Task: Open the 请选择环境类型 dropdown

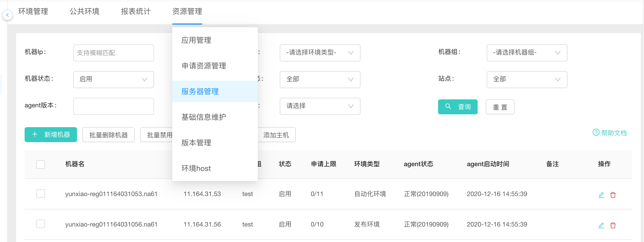Action: [x=320, y=53]
